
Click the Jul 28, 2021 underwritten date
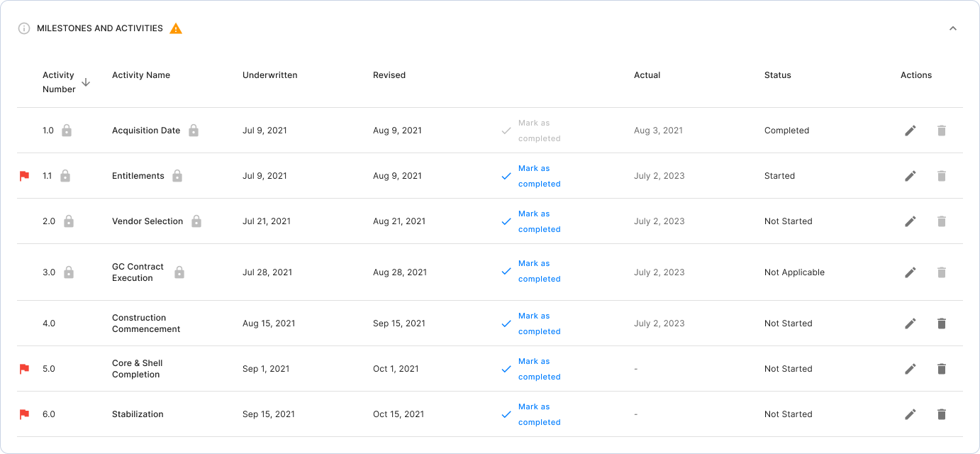pyautogui.click(x=267, y=272)
